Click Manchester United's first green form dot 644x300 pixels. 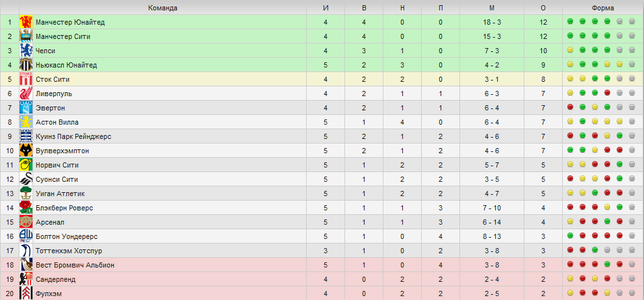570,21
